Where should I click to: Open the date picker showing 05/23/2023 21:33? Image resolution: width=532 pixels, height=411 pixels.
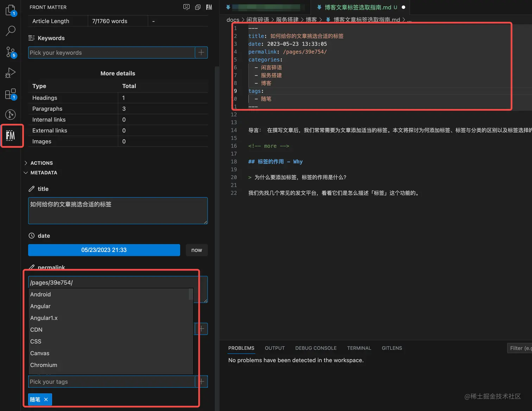[104, 250]
